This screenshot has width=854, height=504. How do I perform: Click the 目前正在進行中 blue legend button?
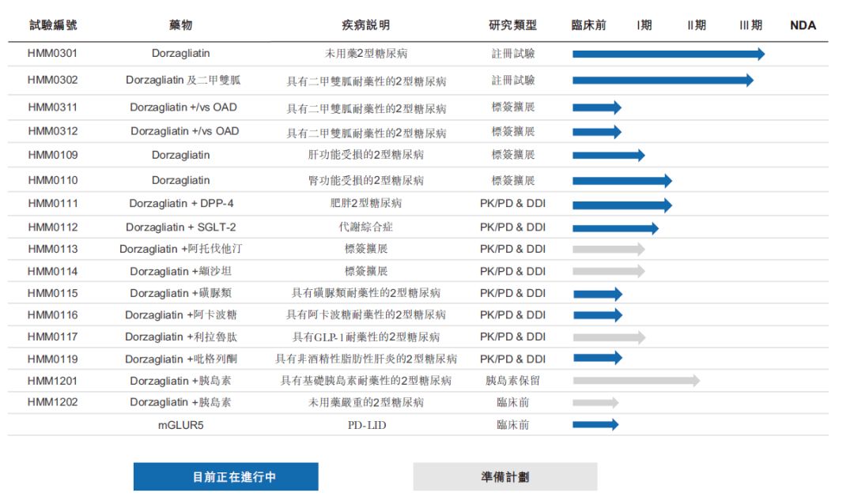(x=225, y=477)
